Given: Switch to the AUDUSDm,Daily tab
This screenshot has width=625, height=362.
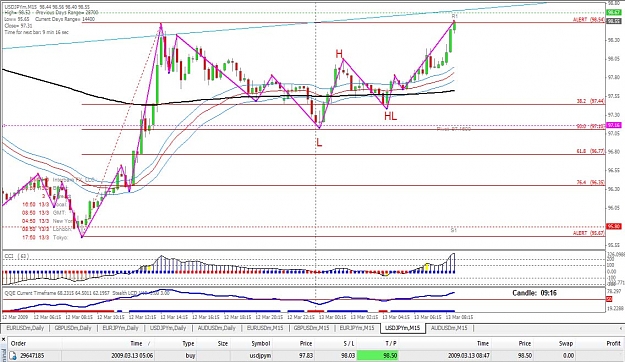Looking at the screenshot, I should click(x=215, y=328).
